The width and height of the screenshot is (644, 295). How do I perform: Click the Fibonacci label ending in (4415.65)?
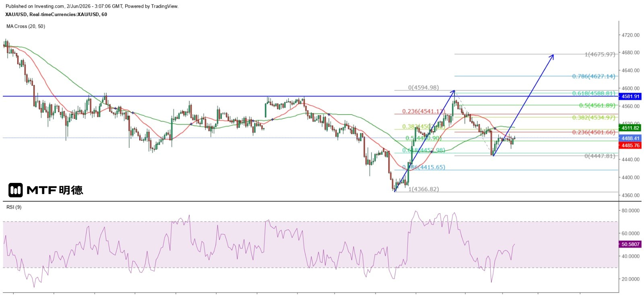pos(424,167)
